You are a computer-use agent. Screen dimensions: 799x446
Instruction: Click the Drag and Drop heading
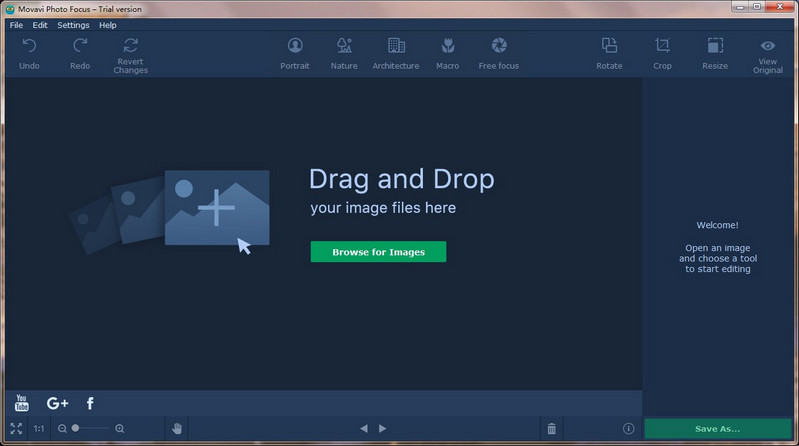402,179
